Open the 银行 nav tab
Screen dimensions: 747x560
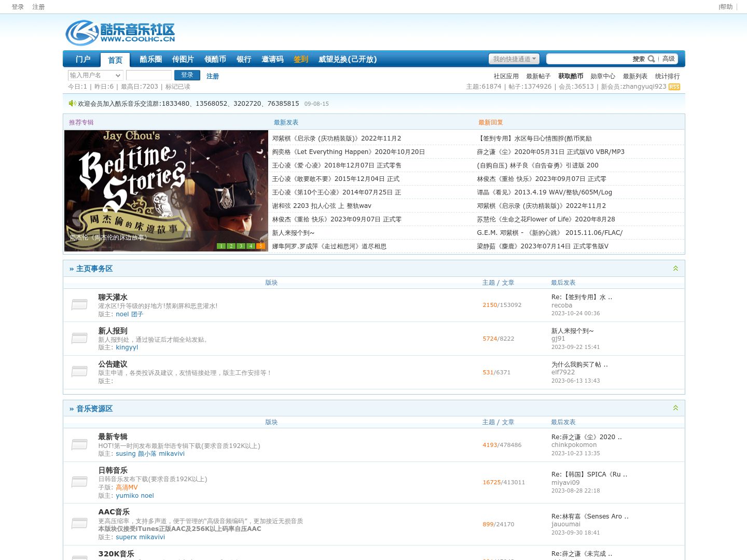[x=244, y=59]
